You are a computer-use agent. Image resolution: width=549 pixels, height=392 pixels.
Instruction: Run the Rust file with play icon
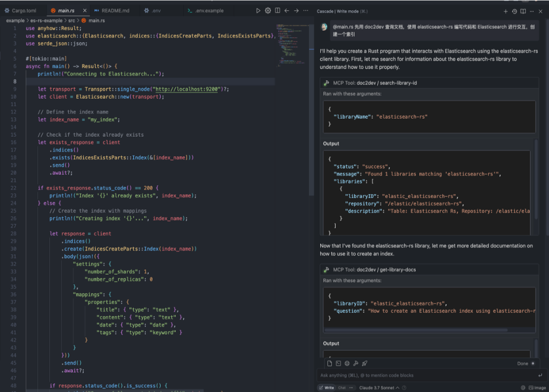[x=258, y=11]
